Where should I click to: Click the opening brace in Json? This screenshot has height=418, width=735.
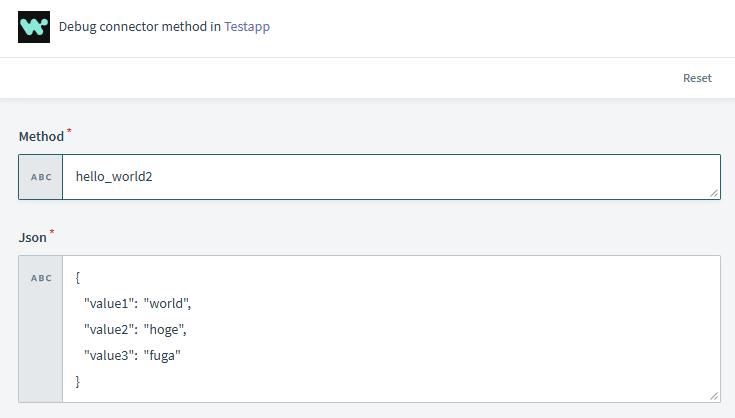(78, 277)
